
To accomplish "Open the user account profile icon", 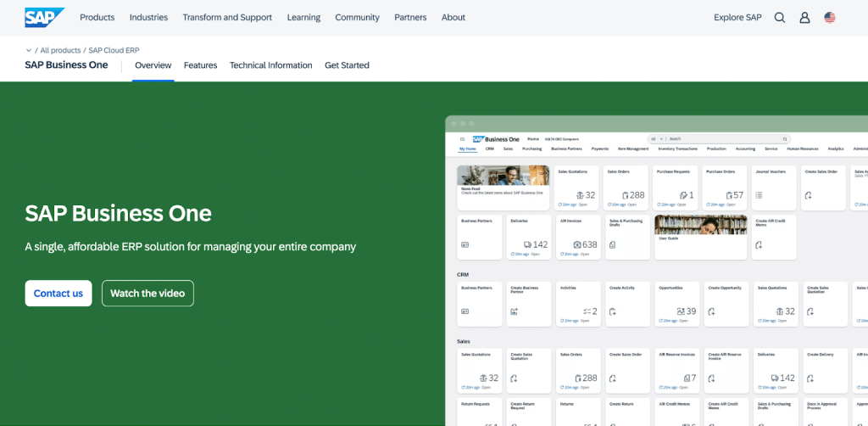I will pos(804,18).
